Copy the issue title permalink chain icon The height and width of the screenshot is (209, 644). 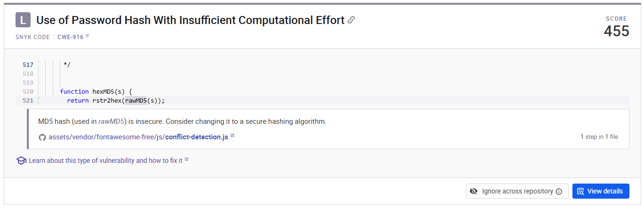click(351, 20)
